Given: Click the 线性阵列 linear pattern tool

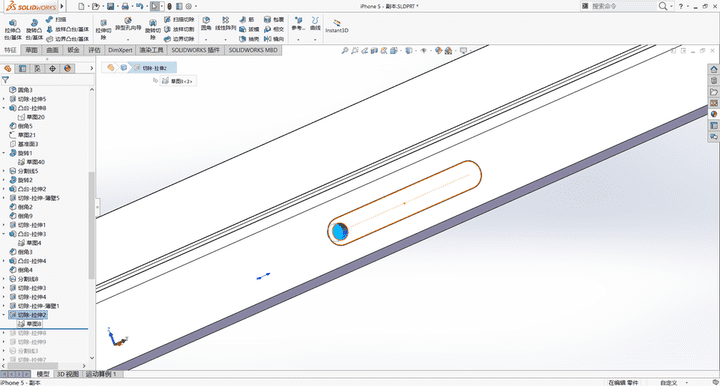Looking at the screenshot, I should pyautogui.click(x=225, y=24).
